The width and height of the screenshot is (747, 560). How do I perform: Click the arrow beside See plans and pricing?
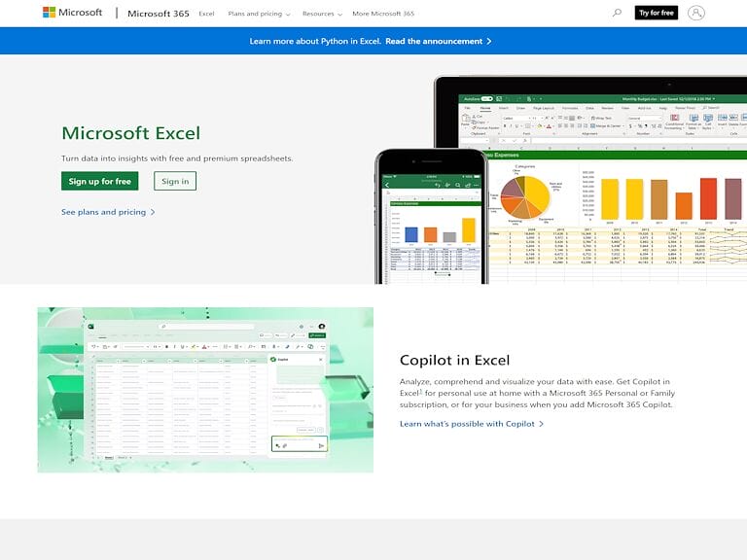click(x=153, y=212)
